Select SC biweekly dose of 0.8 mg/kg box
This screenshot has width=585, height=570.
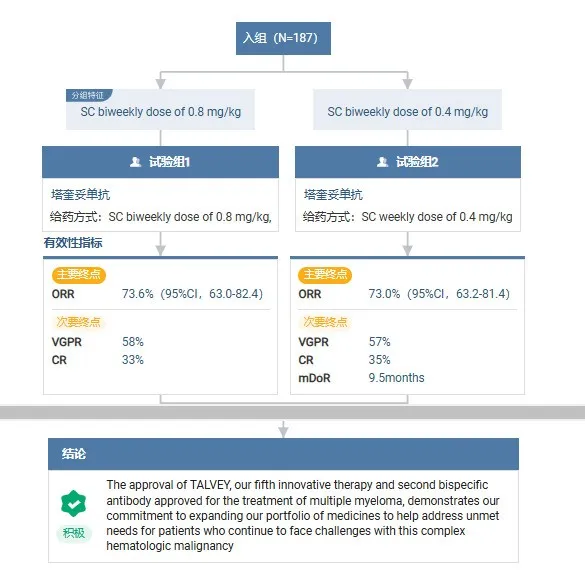[160, 110]
